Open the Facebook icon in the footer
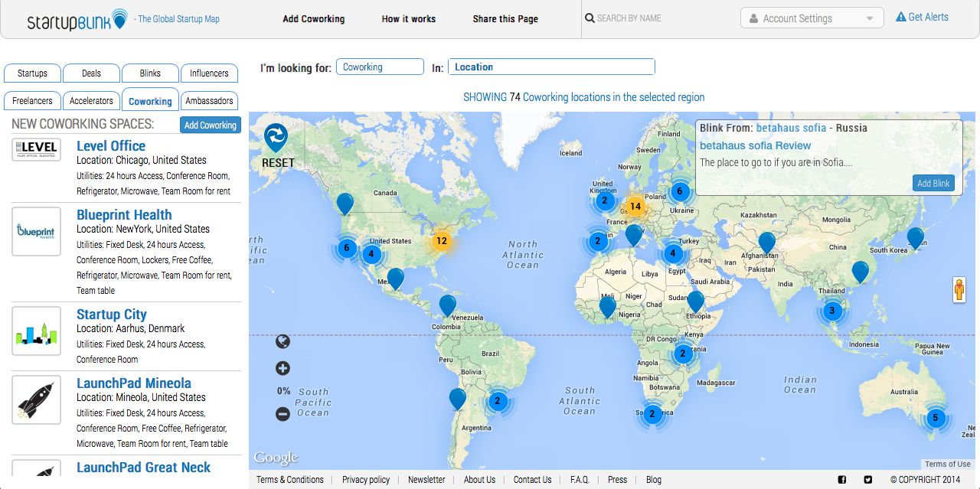This screenshot has height=489, width=980. [x=842, y=480]
